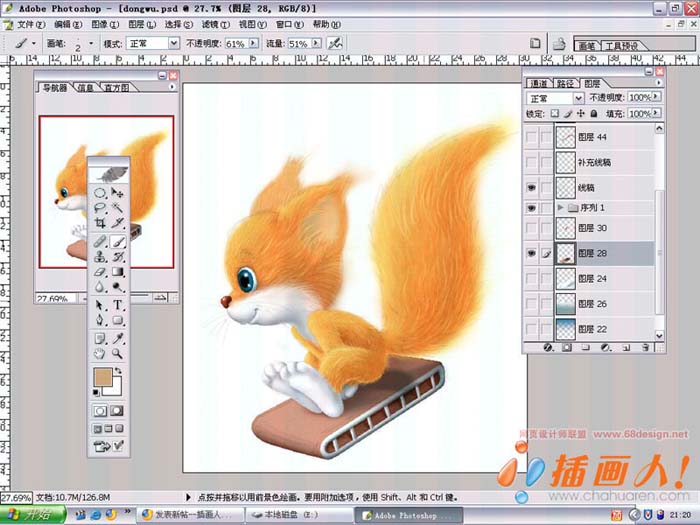The width and height of the screenshot is (700, 525).
Task: Select the Path Selection tool
Action: coord(100,305)
